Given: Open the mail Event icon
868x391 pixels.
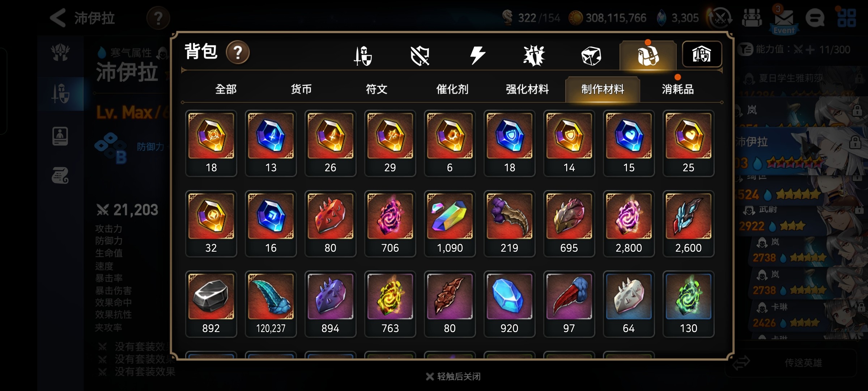Looking at the screenshot, I should tap(783, 20).
